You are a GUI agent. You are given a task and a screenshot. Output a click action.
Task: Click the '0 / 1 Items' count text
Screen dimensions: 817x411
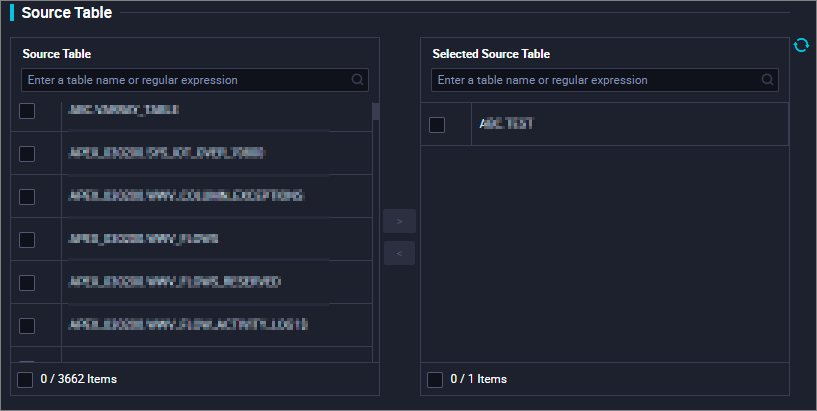tap(478, 379)
